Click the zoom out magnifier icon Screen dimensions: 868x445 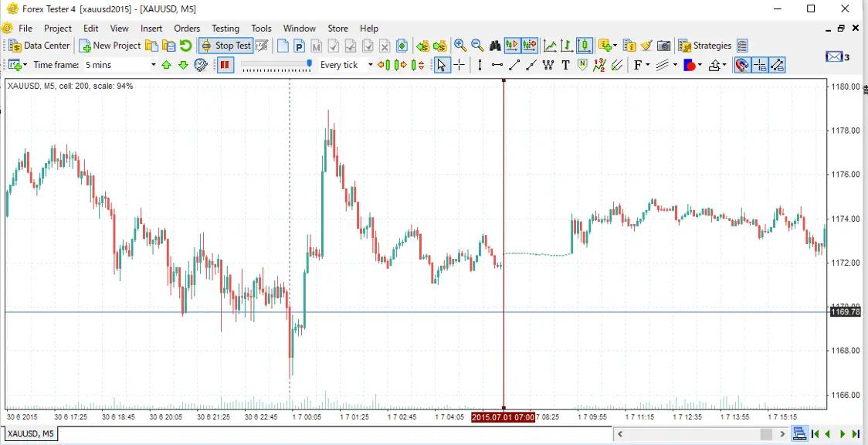tap(477, 46)
